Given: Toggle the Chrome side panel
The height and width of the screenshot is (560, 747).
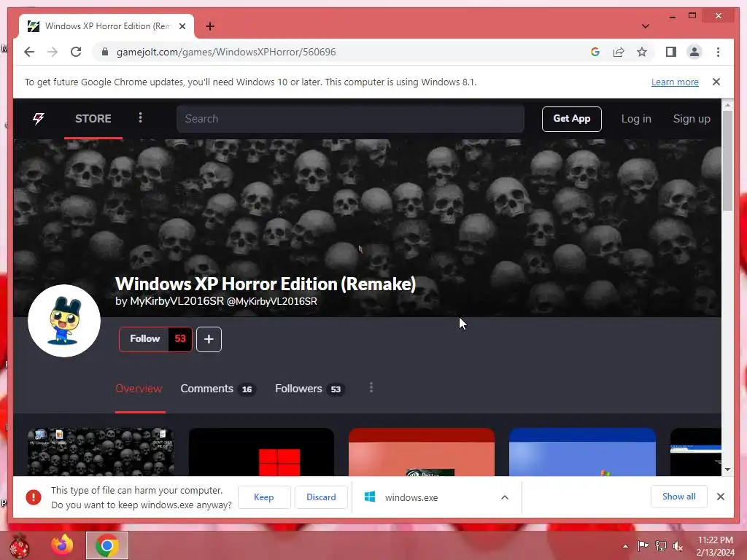Looking at the screenshot, I should point(671,52).
